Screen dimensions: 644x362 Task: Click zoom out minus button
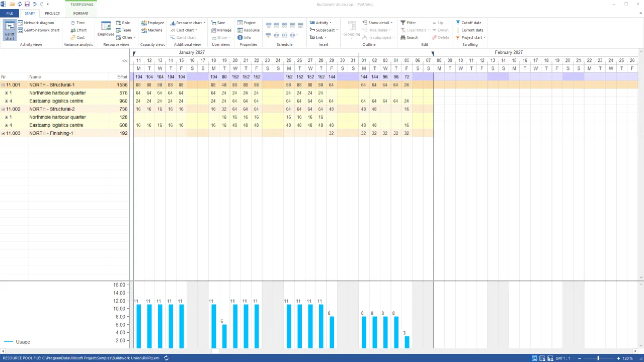pyautogui.click(x=579, y=358)
